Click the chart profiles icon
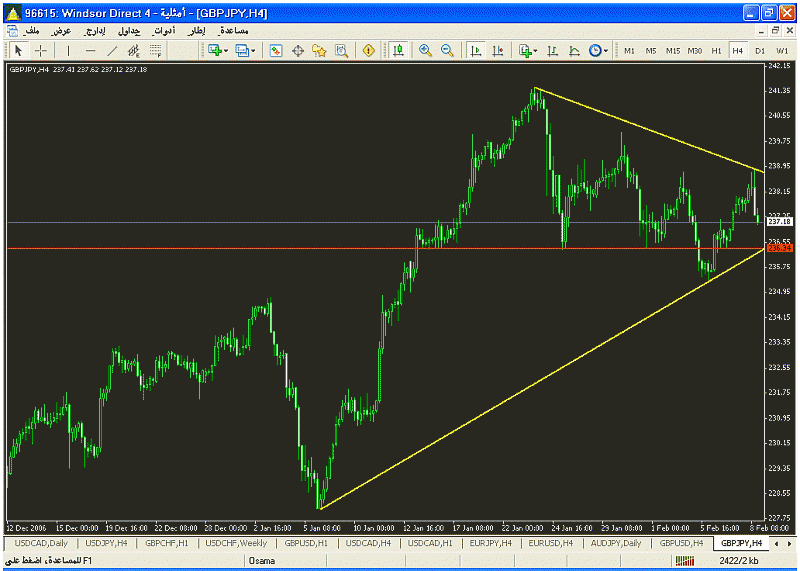This screenshot has width=800, height=571. [x=241, y=51]
